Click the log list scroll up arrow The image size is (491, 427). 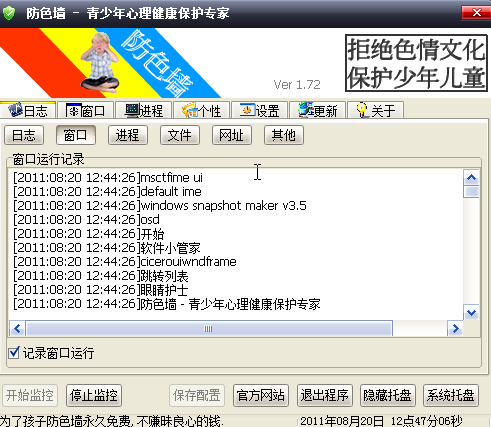coord(471,177)
